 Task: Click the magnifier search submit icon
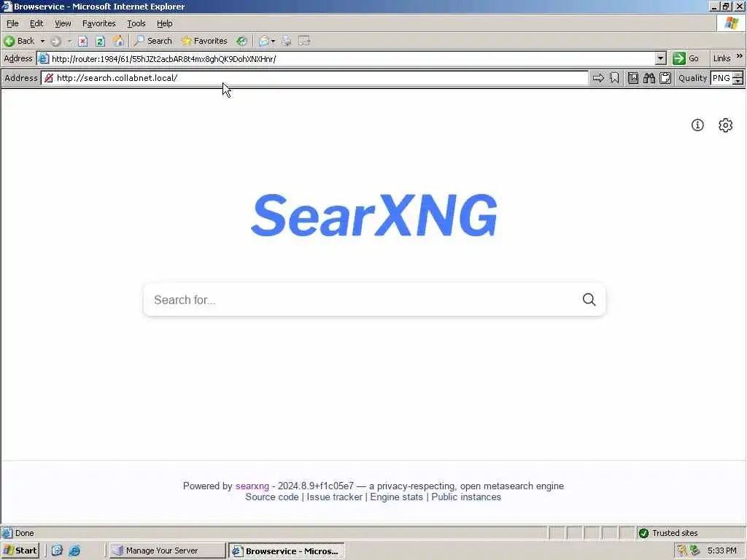point(589,300)
